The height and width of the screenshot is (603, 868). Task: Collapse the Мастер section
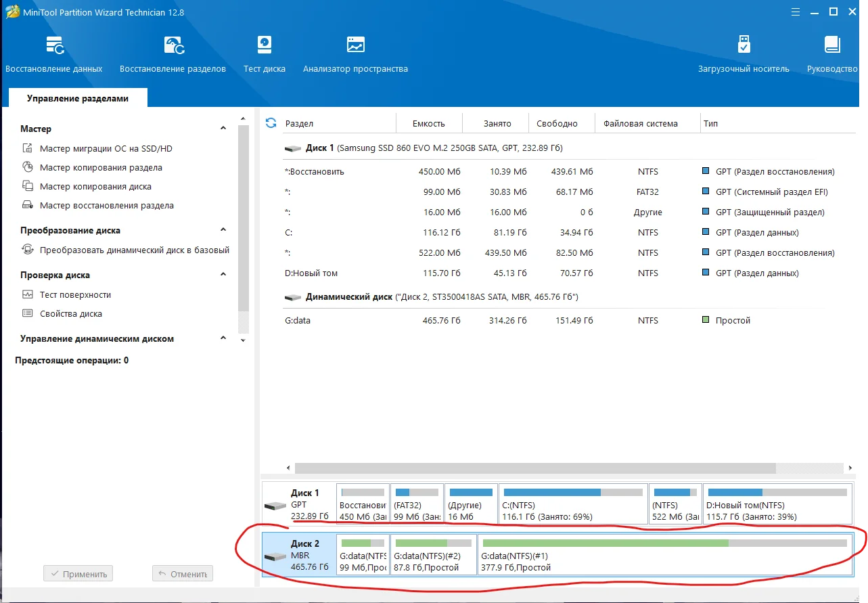(x=223, y=129)
